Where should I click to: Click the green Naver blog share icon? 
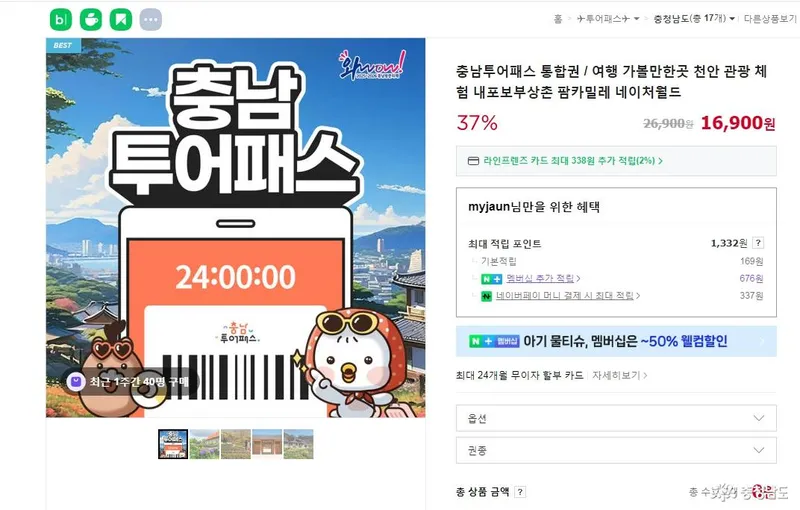[61, 20]
